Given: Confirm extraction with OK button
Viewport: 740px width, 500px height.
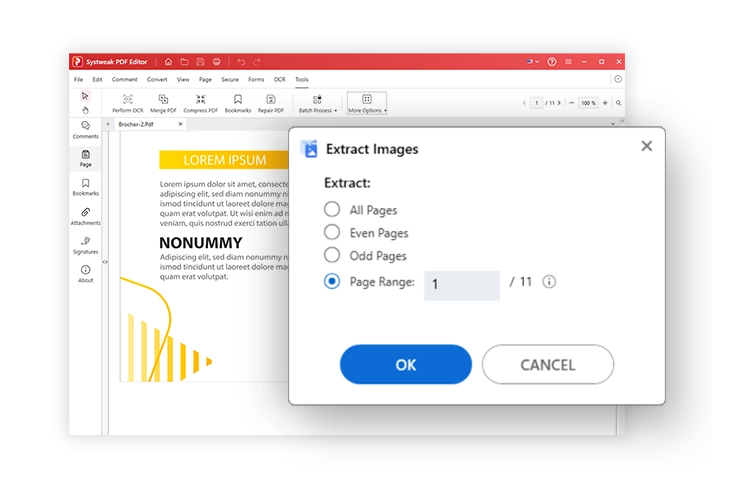Looking at the screenshot, I should click(x=406, y=364).
